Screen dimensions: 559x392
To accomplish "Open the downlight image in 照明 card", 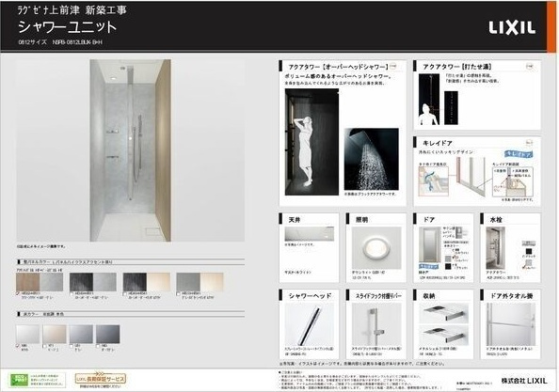I will (376, 248).
